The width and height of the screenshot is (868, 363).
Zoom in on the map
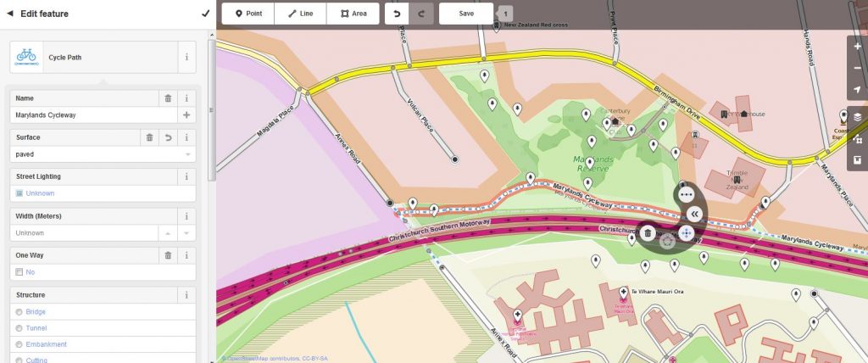[858, 47]
